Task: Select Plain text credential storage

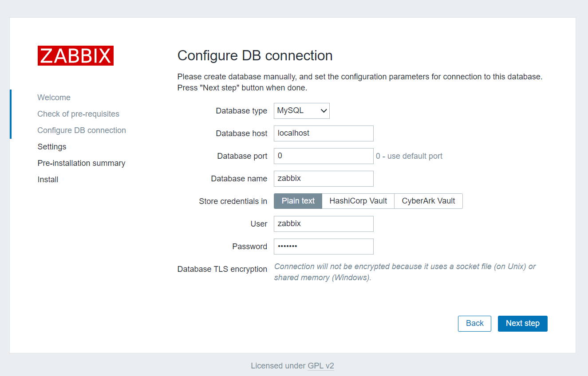Action: 298,201
